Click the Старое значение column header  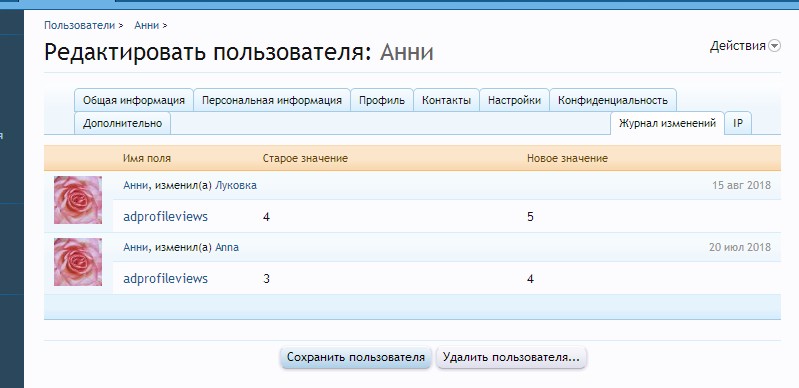coord(305,158)
